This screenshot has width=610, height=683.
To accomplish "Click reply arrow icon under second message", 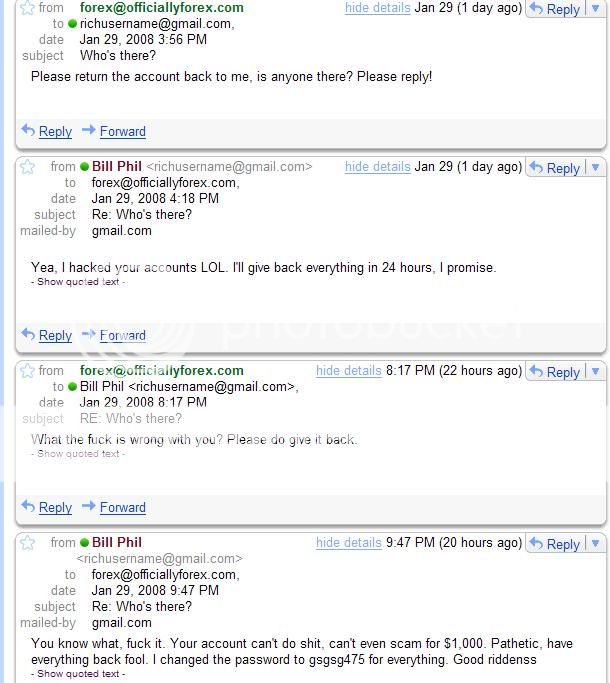I will pos(28,335).
